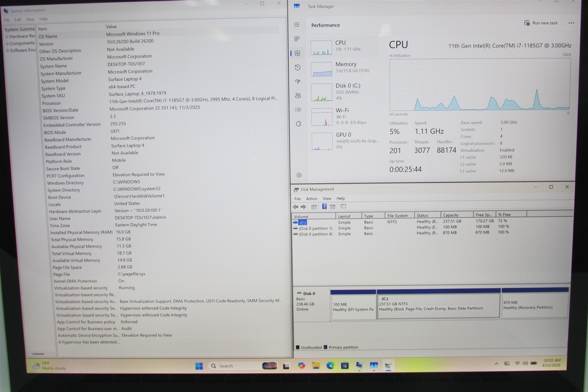This screenshot has width=588, height=392.
Task: Open battery status icon in system tray
Action: point(534,363)
